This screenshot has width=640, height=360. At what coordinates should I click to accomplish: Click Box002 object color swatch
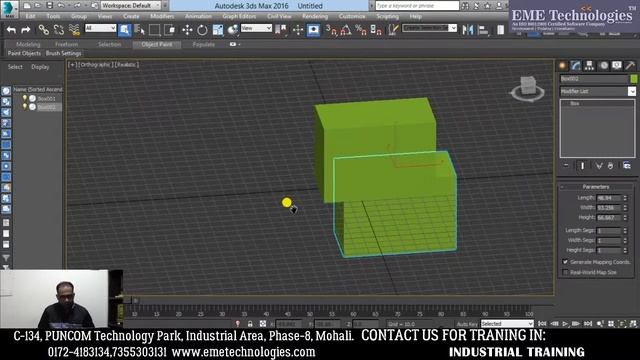coord(633,79)
